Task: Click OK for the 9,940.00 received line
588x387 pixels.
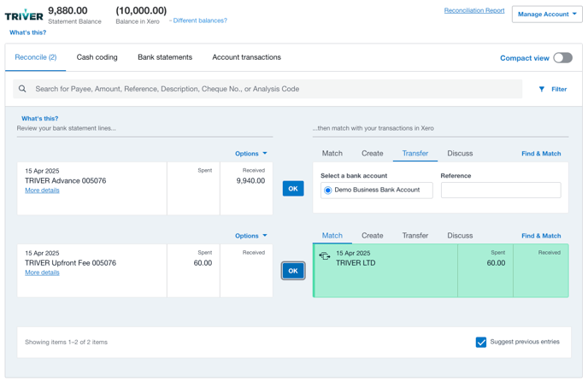Action: click(293, 189)
